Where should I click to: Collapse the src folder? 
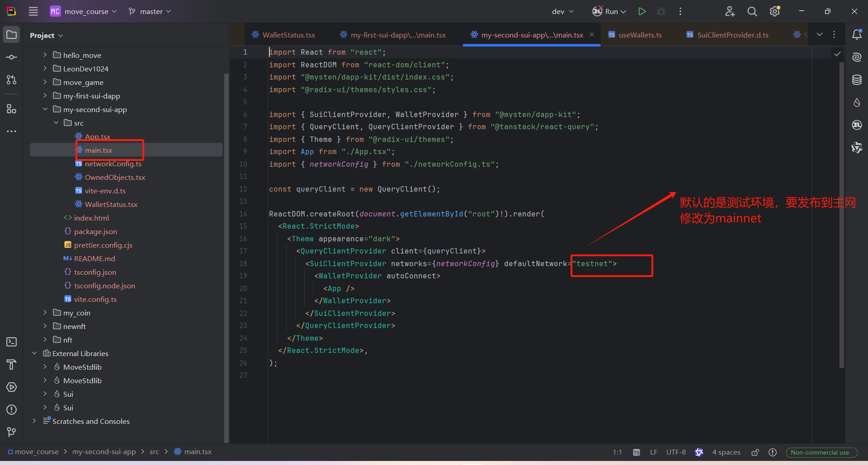tap(56, 122)
